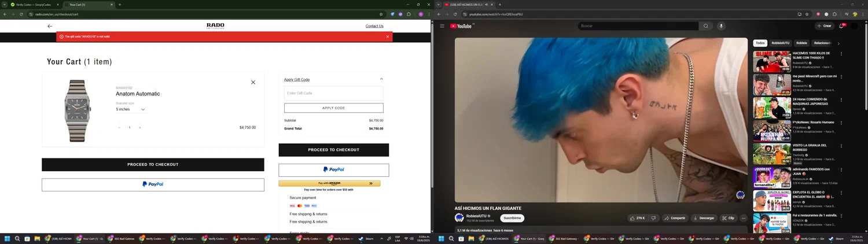The height and width of the screenshot is (244, 868).
Task: Open Windows Start menu on left taskbar
Action: pos(8,238)
